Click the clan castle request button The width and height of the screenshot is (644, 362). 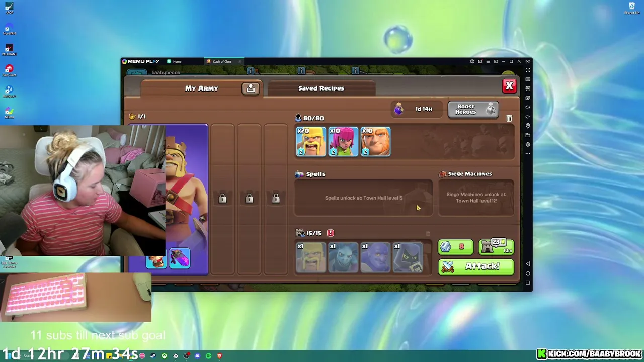point(496,247)
